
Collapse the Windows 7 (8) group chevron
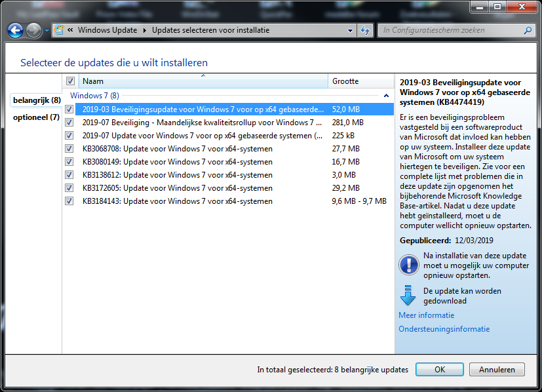coord(386,96)
